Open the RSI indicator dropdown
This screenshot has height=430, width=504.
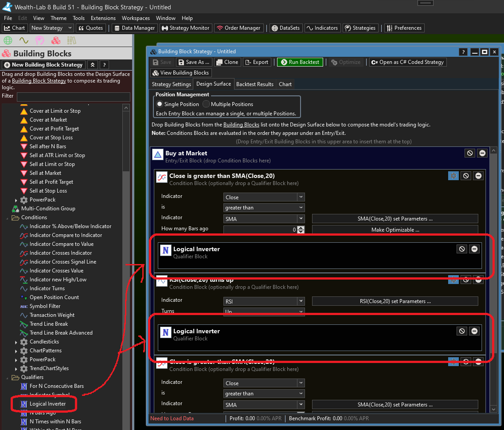(264, 301)
